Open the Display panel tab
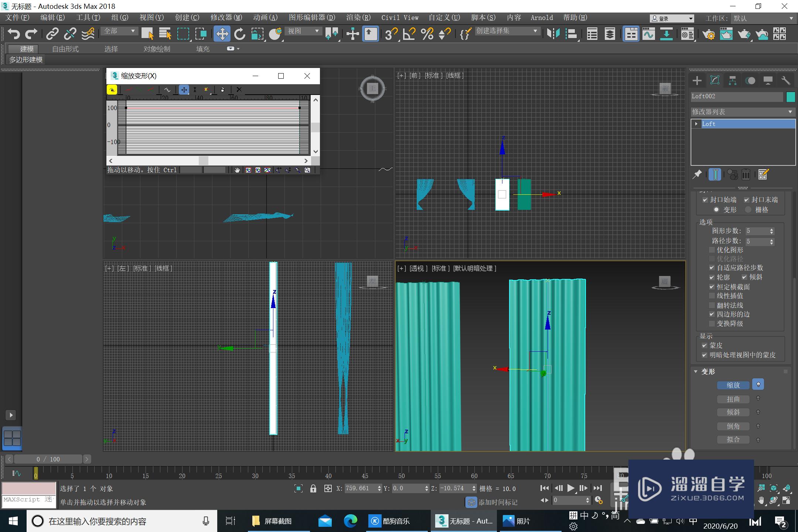Image resolution: width=798 pixels, height=532 pixels. [x=768, y=81]
